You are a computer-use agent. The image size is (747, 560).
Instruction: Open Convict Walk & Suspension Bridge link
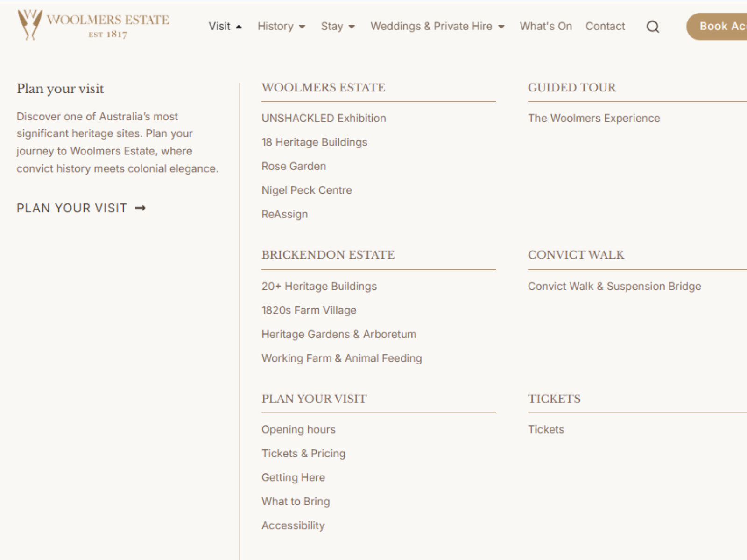coord(614,286)
